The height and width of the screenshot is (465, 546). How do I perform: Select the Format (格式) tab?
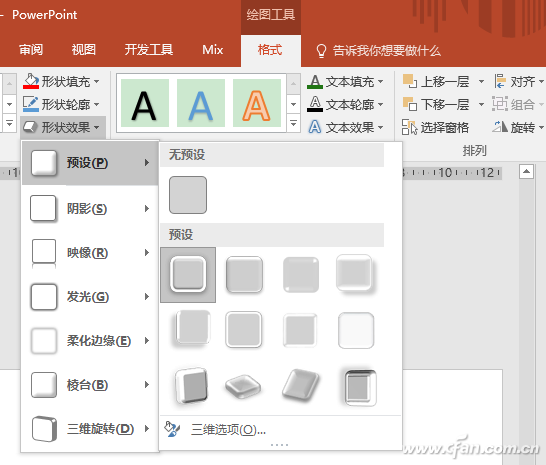coord(270,50)
